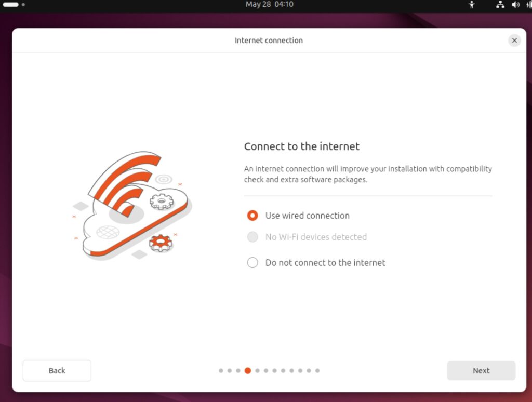Click the last page indicator dot

pyautogui.click(x=317, y=371)
